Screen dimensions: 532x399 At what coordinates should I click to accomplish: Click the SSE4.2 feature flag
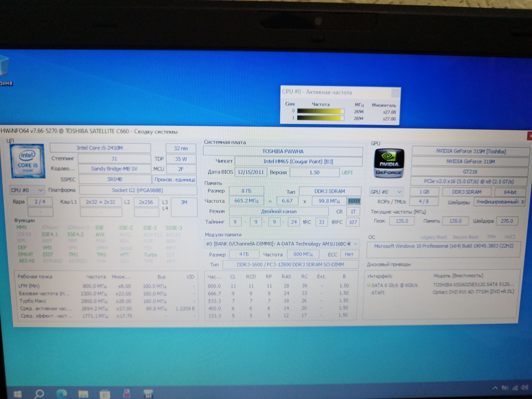(x=75, y=234)
